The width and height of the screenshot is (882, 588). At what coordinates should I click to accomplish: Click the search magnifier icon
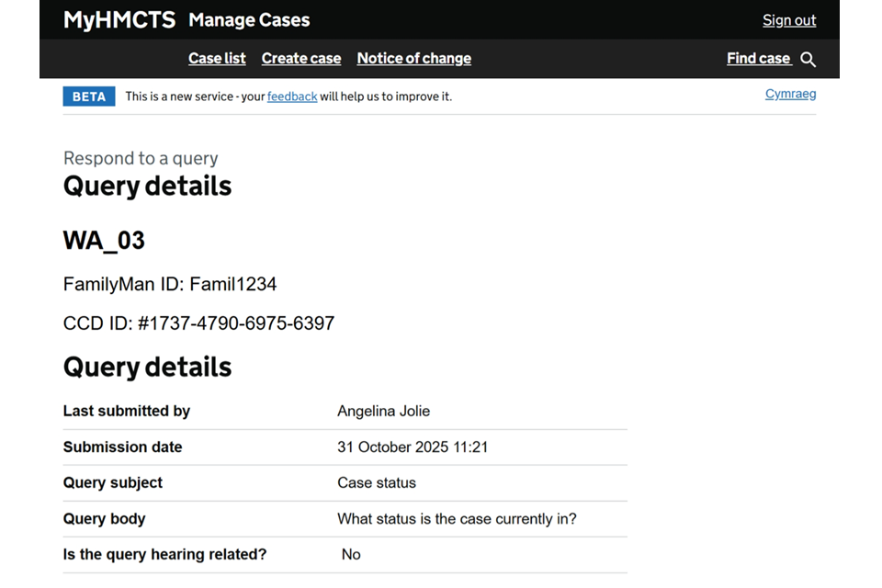(x=808, y=60)
